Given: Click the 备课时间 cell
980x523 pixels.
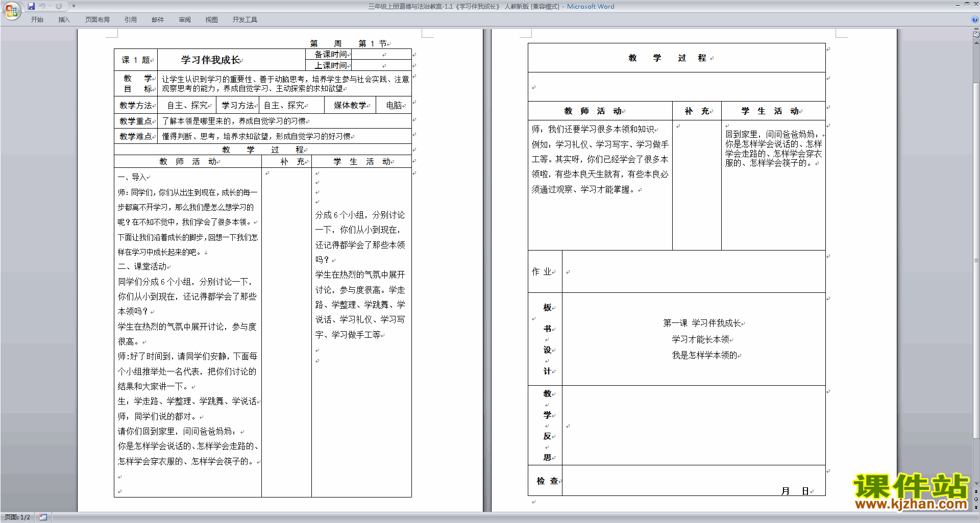Looking at the screenshot, I should [329, 54].
